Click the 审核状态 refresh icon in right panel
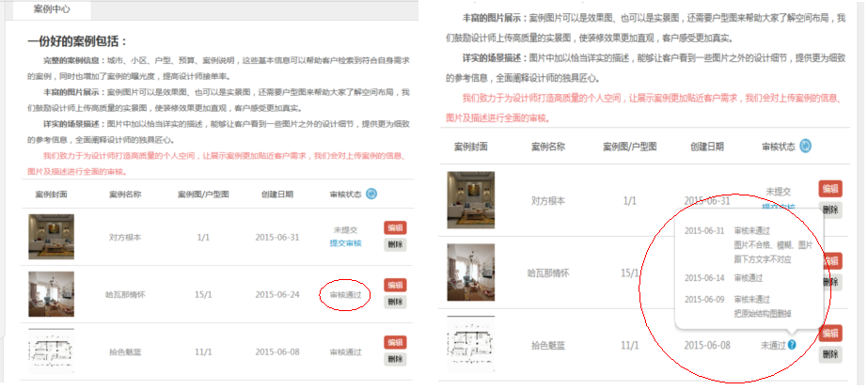868x390 pixels. [x=805, y=147]
